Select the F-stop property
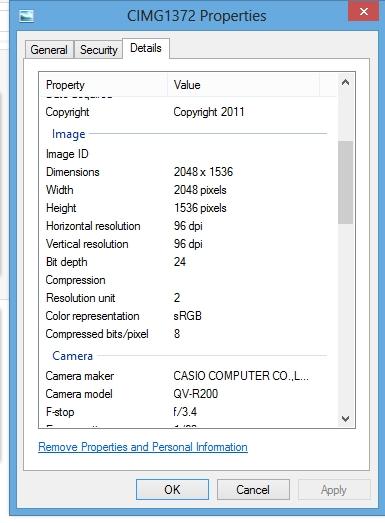Viewport: 385px width, 523px height. point(60,412)
